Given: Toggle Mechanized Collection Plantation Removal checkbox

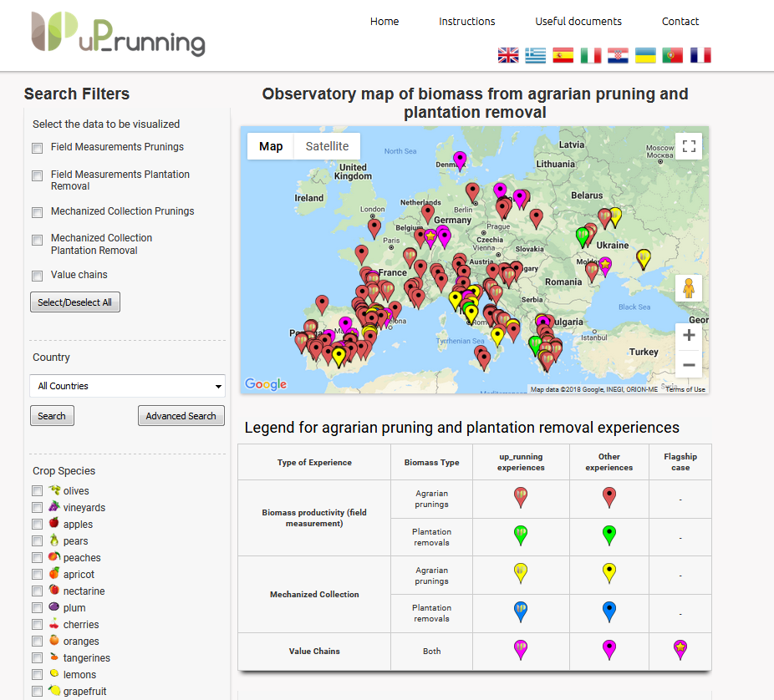Looking at the screenshot, I should pyautogui.click(x=37, y=240).
